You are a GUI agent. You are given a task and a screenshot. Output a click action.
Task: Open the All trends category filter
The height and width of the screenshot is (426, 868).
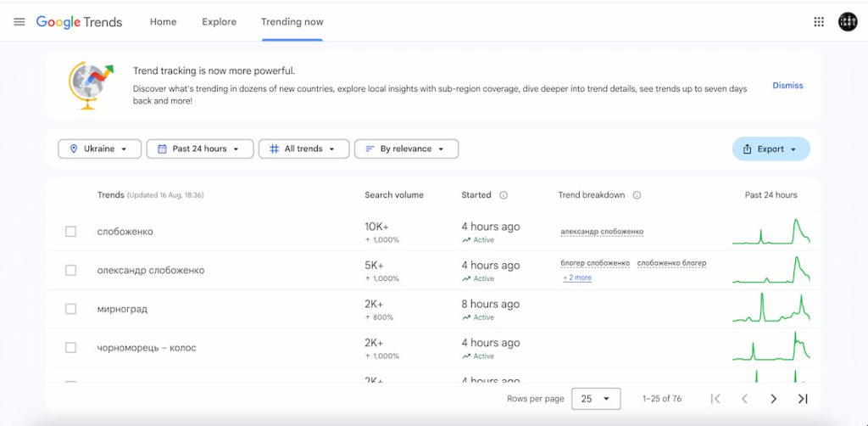click(304, 149)
